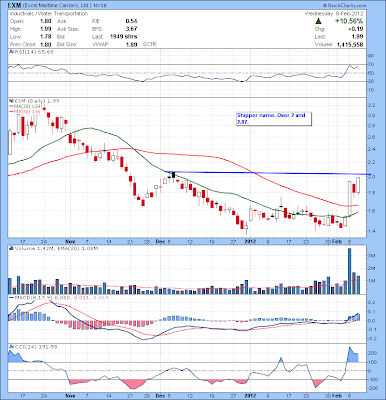Click the High value 1.99 in quote table

(45, 29)
